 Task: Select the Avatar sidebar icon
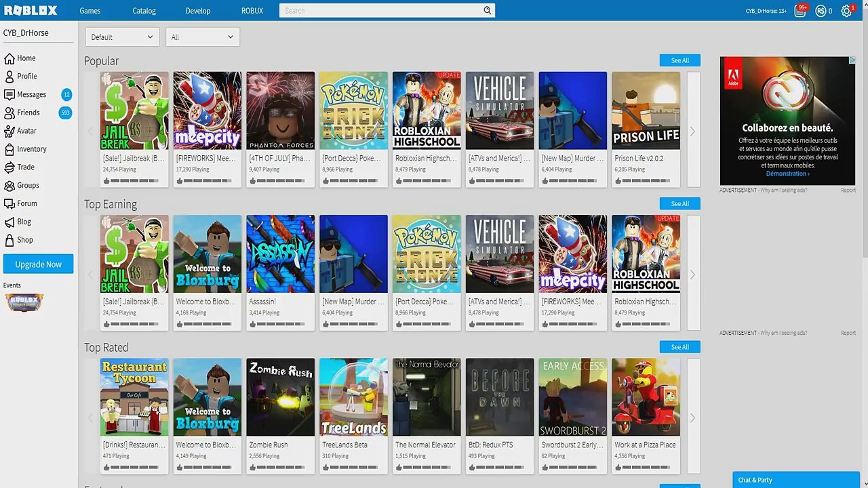9,131
